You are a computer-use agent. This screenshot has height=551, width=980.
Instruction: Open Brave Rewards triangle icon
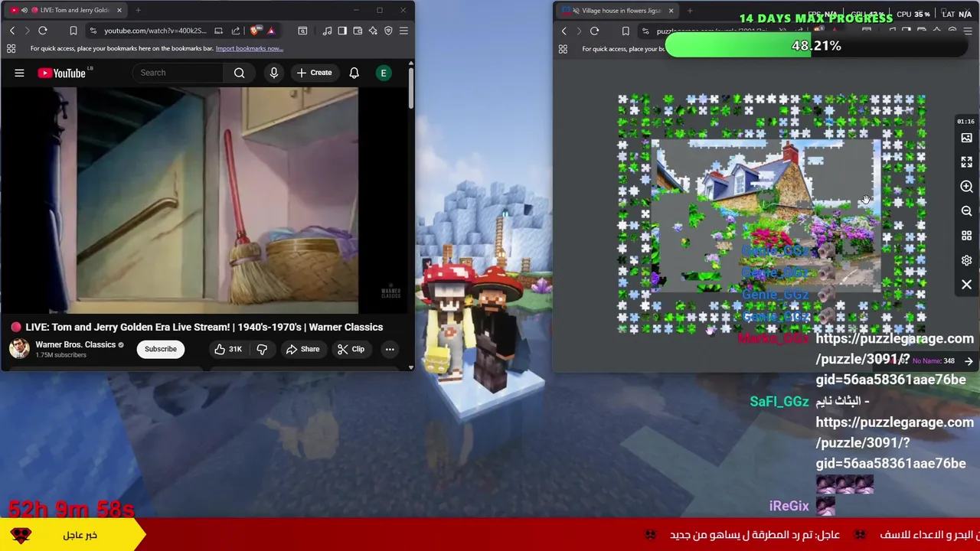pyautogui.click(x=271, y=31)
